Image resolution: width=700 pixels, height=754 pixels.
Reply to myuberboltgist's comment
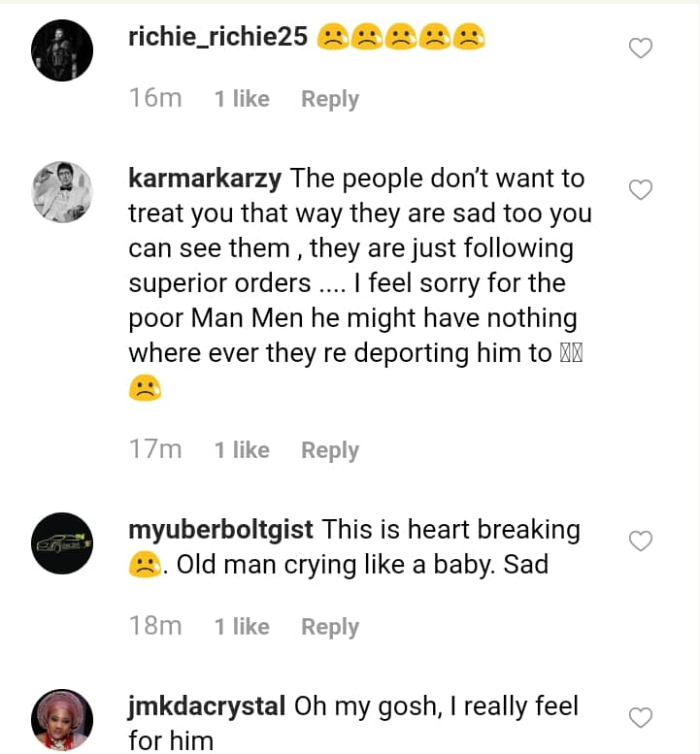point(330,627)
